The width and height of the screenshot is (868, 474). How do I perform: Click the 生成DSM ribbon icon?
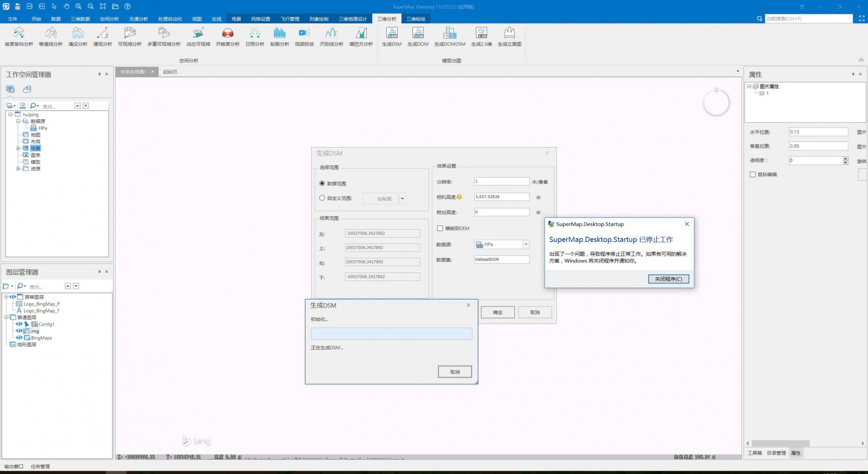[x=392, y=37]
